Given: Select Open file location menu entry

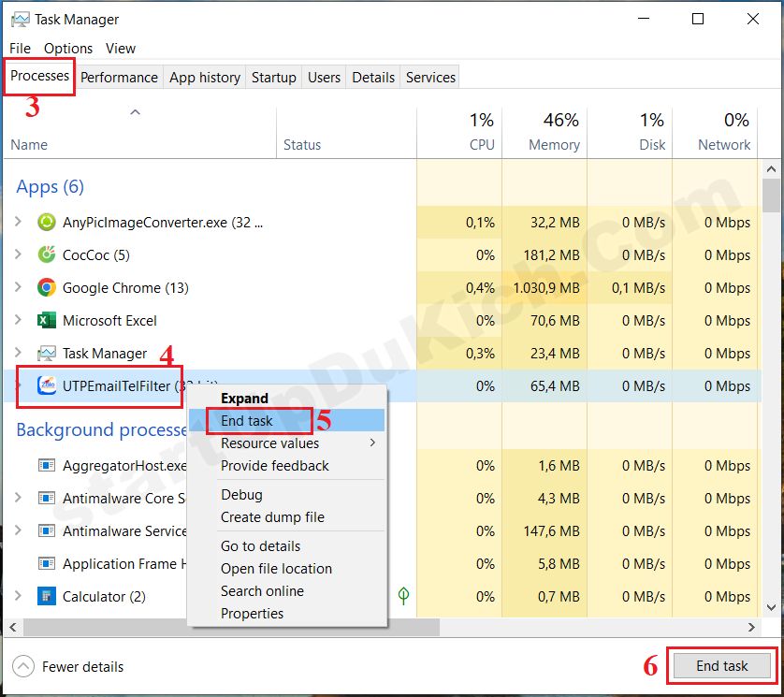Looking at the screenshot, I should [x=276, y=569].
